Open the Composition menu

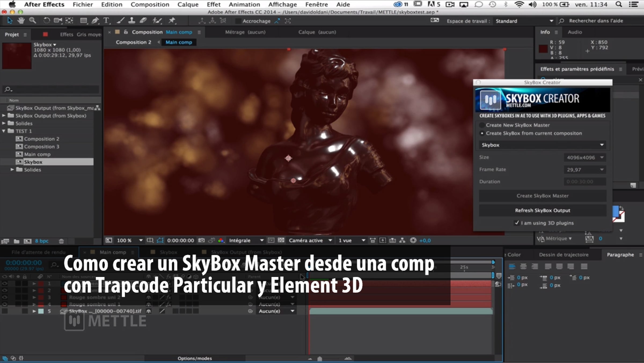[150, 4]
